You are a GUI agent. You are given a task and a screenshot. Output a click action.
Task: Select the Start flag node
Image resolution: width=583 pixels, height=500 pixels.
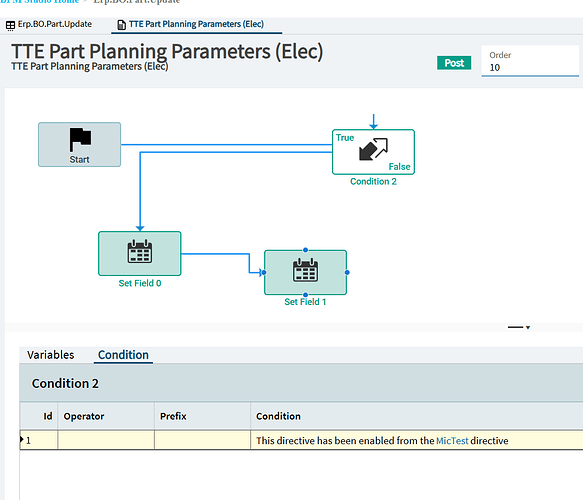79,144
